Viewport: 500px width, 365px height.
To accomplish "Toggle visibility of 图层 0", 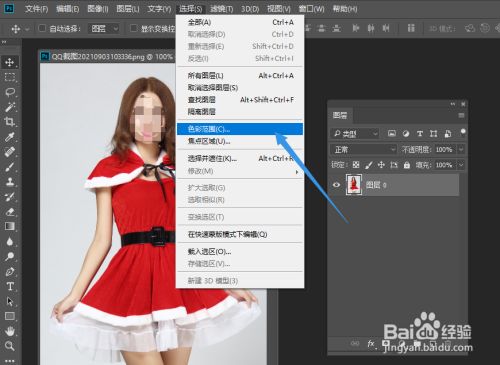I will click(336, 185).
